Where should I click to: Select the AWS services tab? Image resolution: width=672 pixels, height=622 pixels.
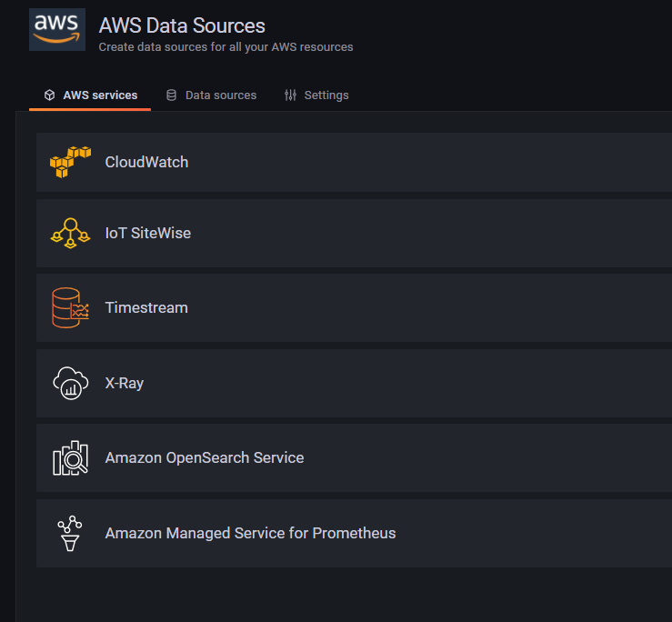(x=100, y=95)
